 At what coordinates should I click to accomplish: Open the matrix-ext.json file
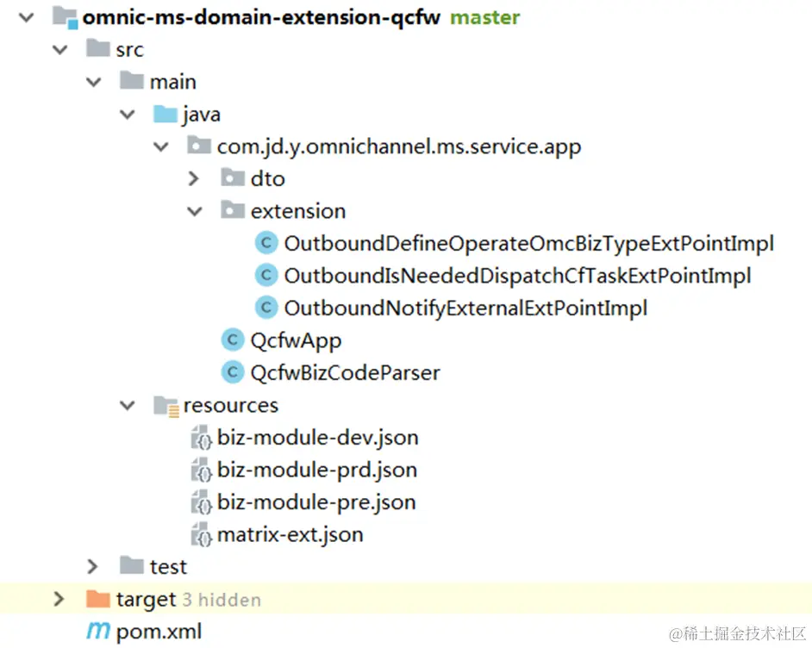click(290, 534)
